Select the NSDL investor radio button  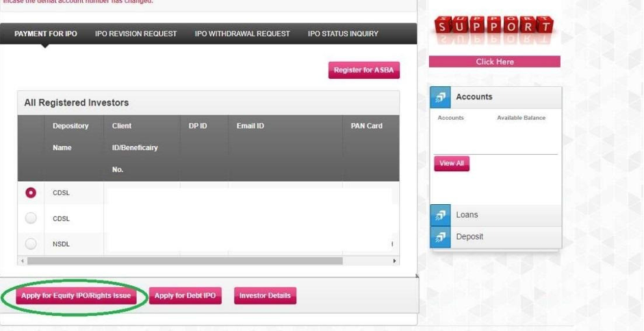click(x=31, y=243)
